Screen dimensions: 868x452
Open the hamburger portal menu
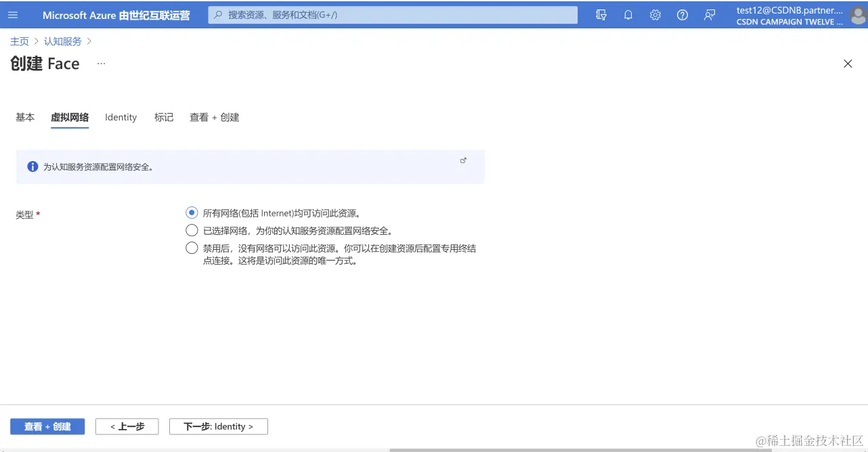coord(13,15)
